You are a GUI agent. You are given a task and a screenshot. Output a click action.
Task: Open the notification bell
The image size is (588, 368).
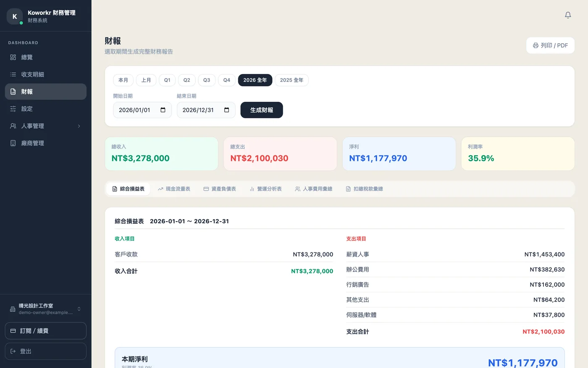[568, 15]
